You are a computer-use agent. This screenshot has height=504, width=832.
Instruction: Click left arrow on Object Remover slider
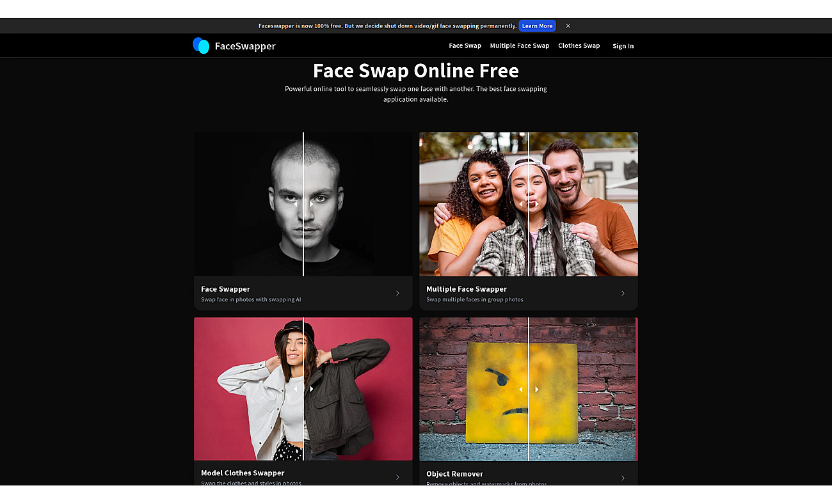point(520,389)
